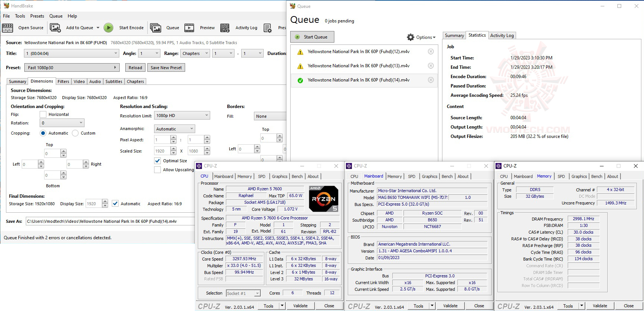Click the Top cropping value field
Screen dimensions: 644x311
pos(52,154)
